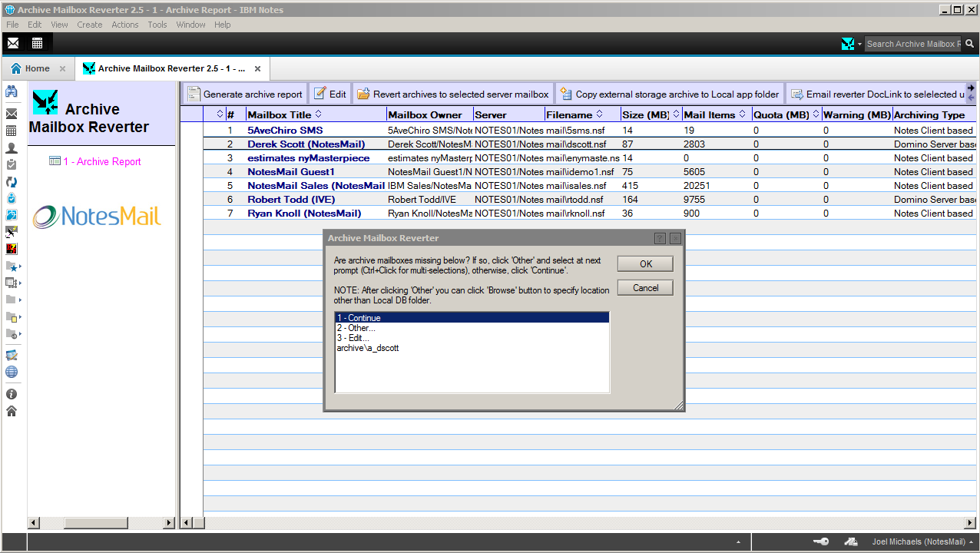
Task: Click the Replication arrows icon in sidebar
Action: pyautogui.click(x=12, y=182)
